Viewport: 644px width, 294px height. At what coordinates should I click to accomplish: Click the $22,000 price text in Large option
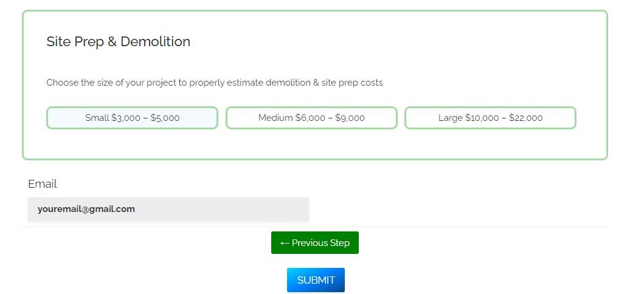(x=525, y=118)
